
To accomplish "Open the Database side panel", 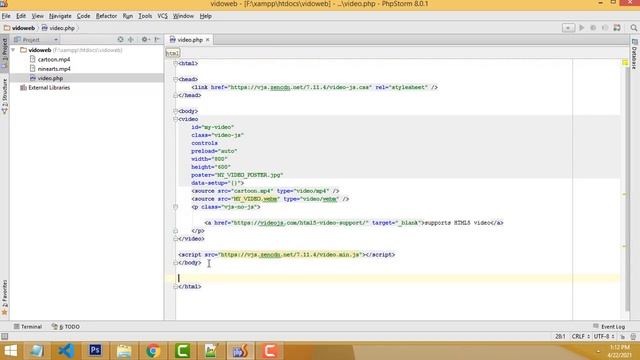I will pyautogui.click(x=634, y=54).
